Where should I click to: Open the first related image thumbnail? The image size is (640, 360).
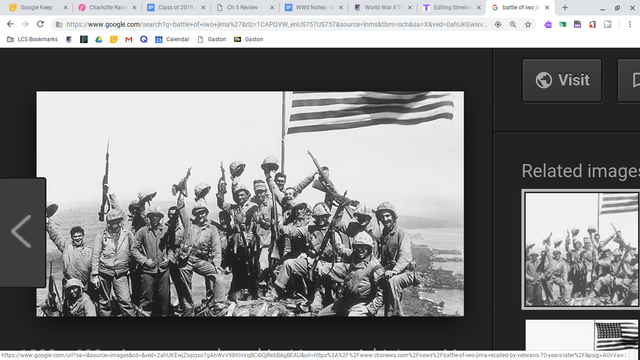[x=581, y=249]
